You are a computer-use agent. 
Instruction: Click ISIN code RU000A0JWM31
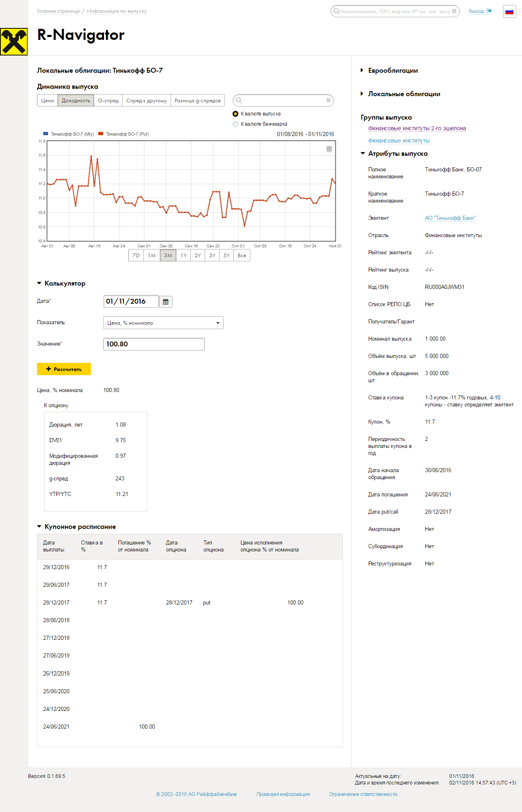pos(445,287)
